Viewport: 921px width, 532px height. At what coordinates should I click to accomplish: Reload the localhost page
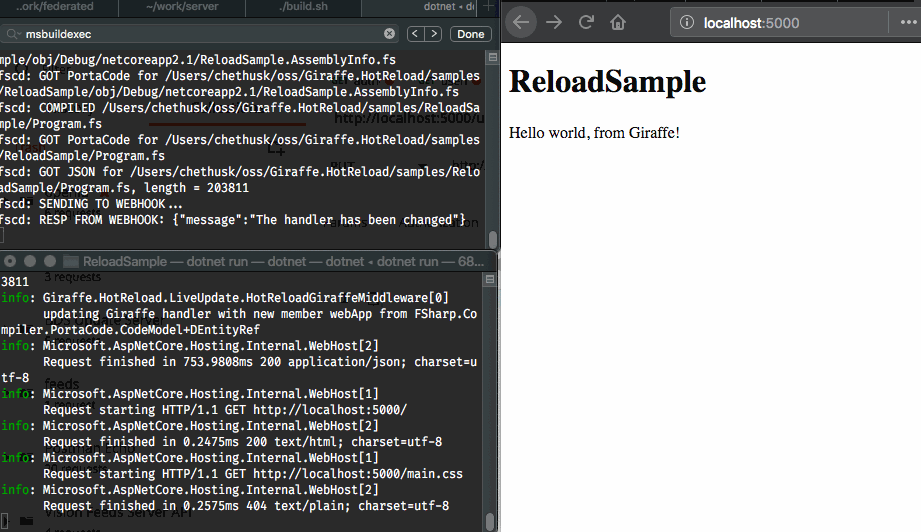click(586, 22)
